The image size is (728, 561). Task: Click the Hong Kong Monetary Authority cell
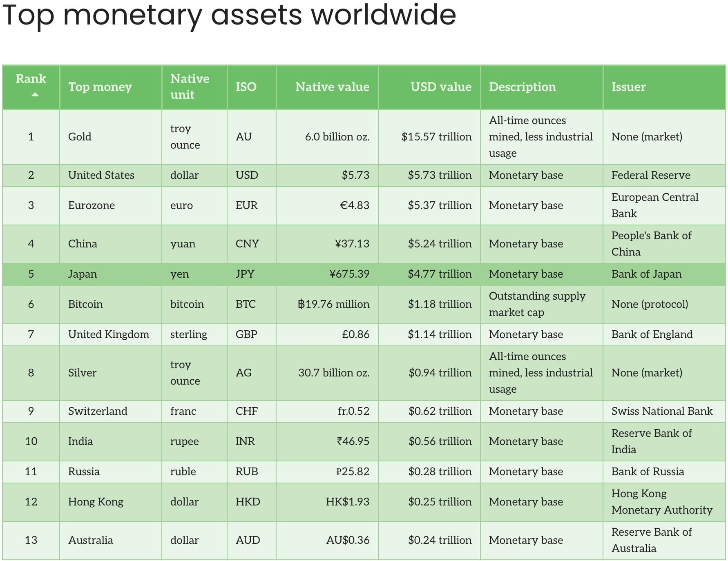coord(664,502)
